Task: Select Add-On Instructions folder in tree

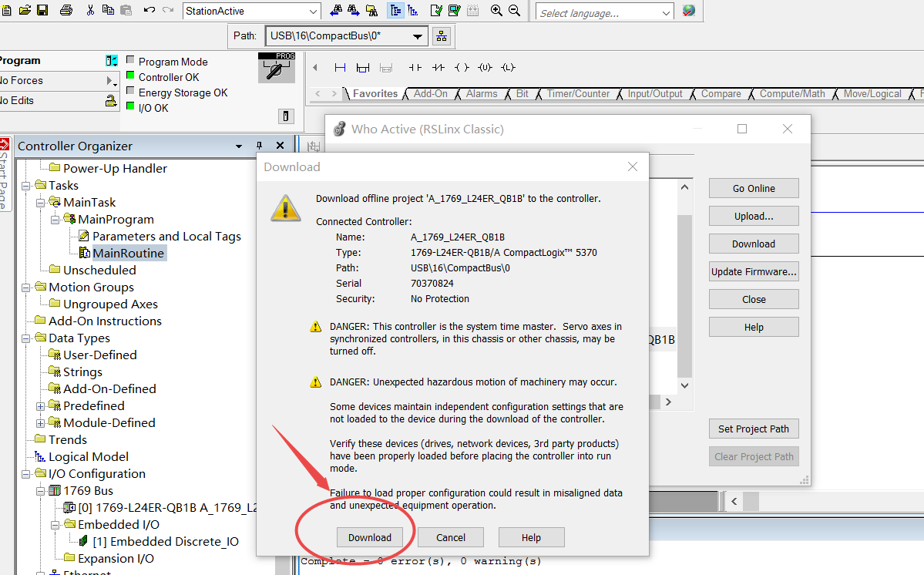Action: click(105, 321)
